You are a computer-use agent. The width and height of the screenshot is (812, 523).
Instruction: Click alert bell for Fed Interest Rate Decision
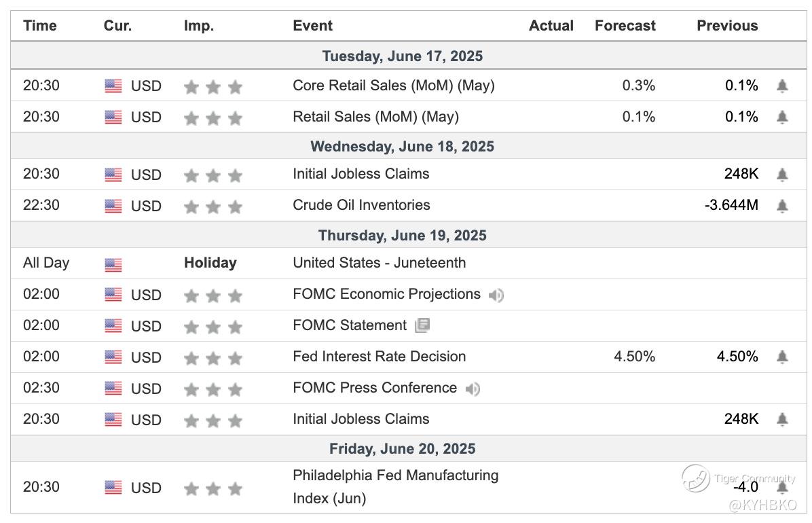click(x=782, y=357)
